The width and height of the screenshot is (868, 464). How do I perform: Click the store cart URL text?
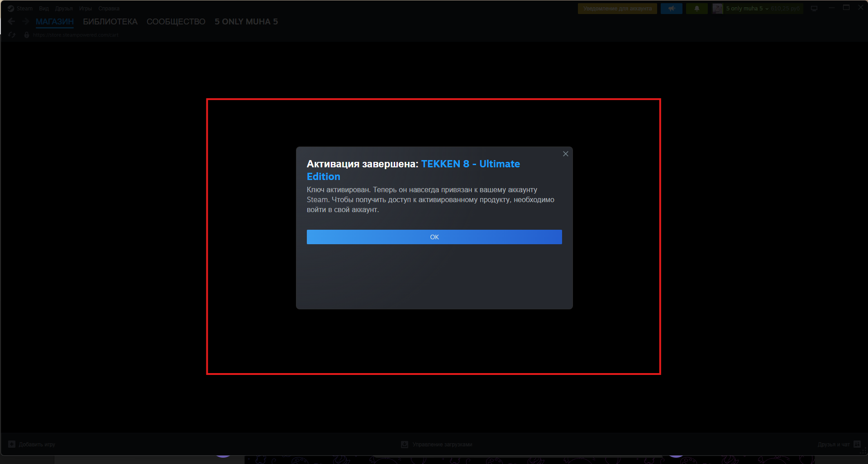[x=76, y=35]
